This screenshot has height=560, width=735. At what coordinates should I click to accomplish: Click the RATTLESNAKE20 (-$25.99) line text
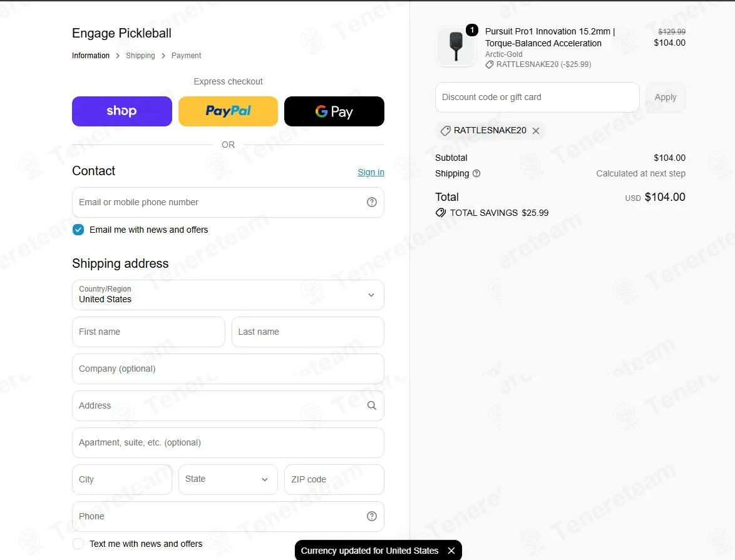click(x=544, y=64)
